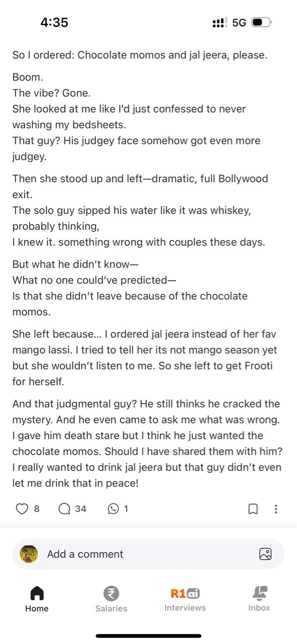This screenshot has width=297, height=644.
Task: Open the Inbox tab
Action: [x=259, y=600]
